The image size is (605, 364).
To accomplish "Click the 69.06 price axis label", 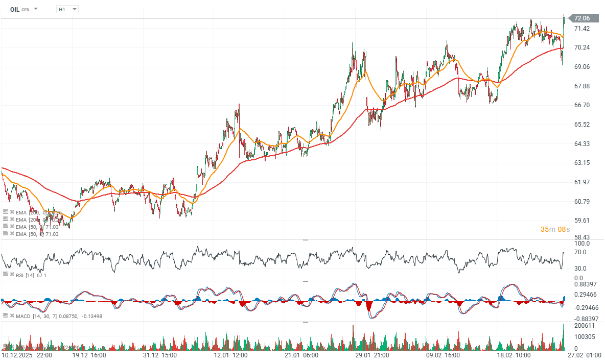I will [582, 67].
